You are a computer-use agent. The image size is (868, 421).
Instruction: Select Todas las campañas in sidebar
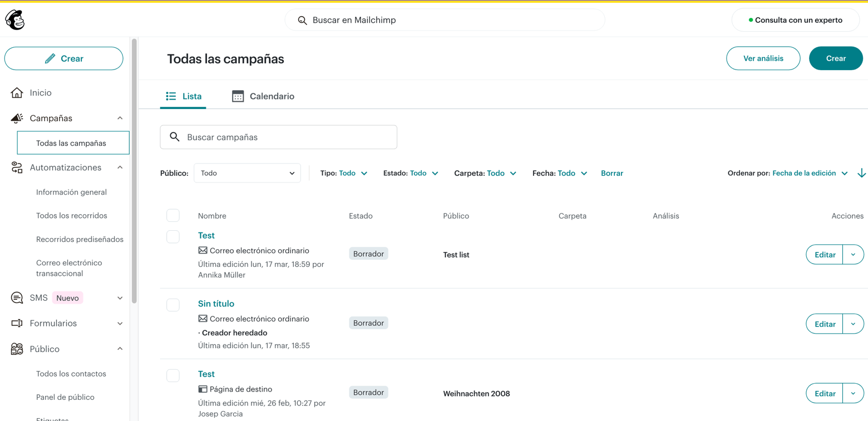73,143
